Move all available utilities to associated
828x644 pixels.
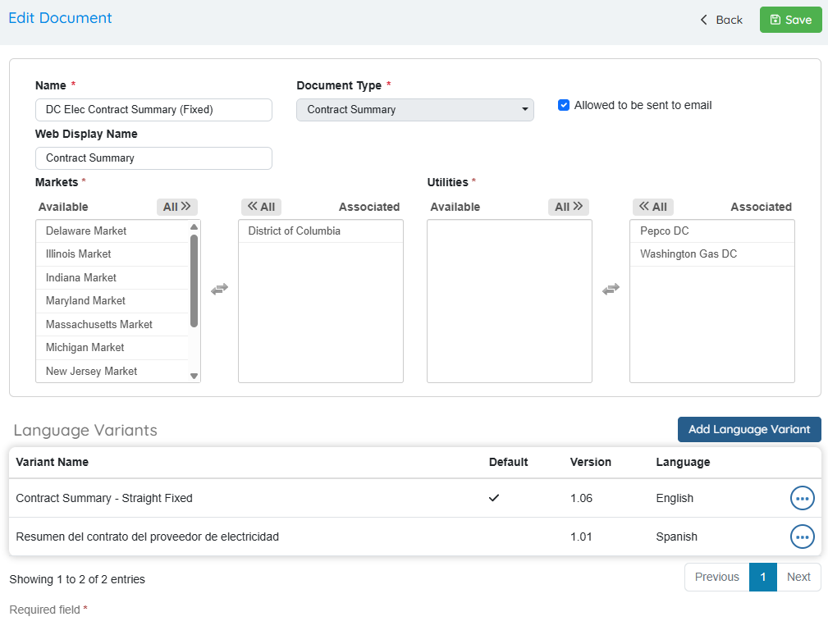click(x=569, y=207)
